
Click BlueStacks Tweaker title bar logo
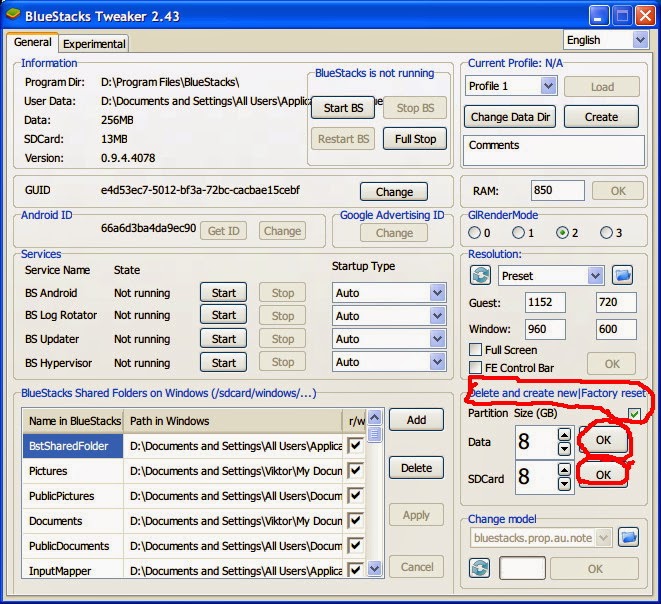13,15
